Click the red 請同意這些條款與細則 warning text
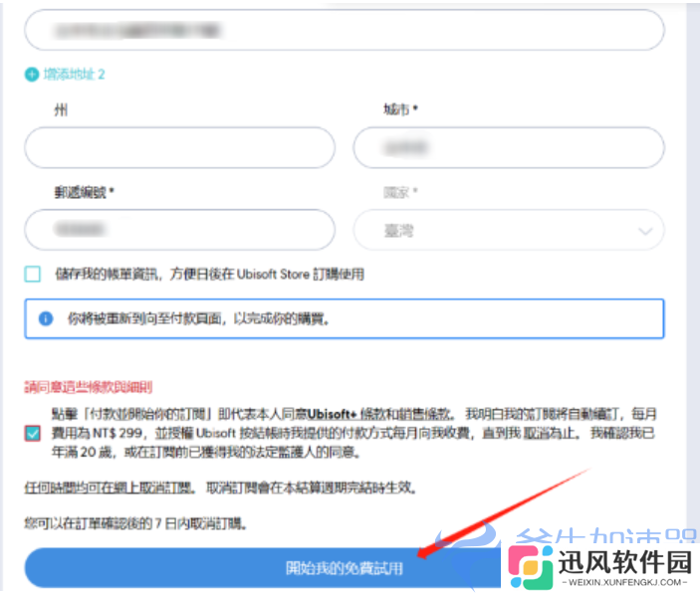The width and height of the screenshot is (700, 593). pos(89,387)
